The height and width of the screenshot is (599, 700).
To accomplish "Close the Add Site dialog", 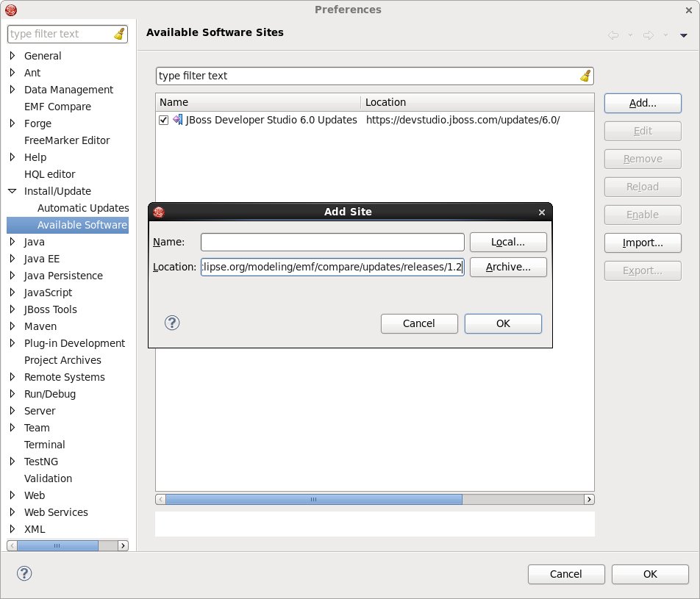I will pos(541,212).
